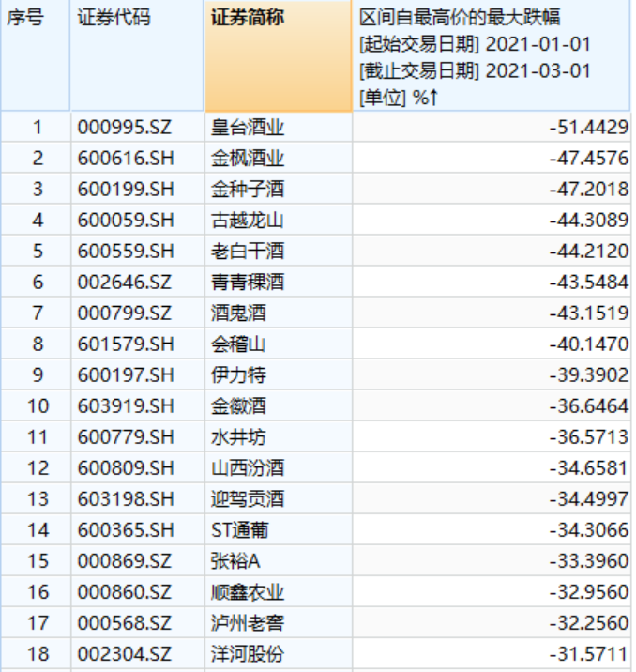
Task: Click the value -40.1470
Action: point(589,344)
